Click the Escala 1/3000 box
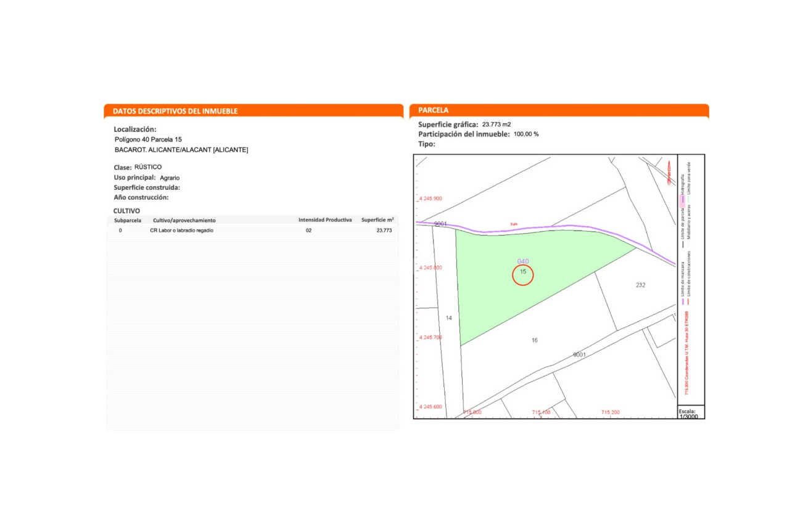This screenshot has height=532, width=811. pyautogui.click(x=690, y=413)
